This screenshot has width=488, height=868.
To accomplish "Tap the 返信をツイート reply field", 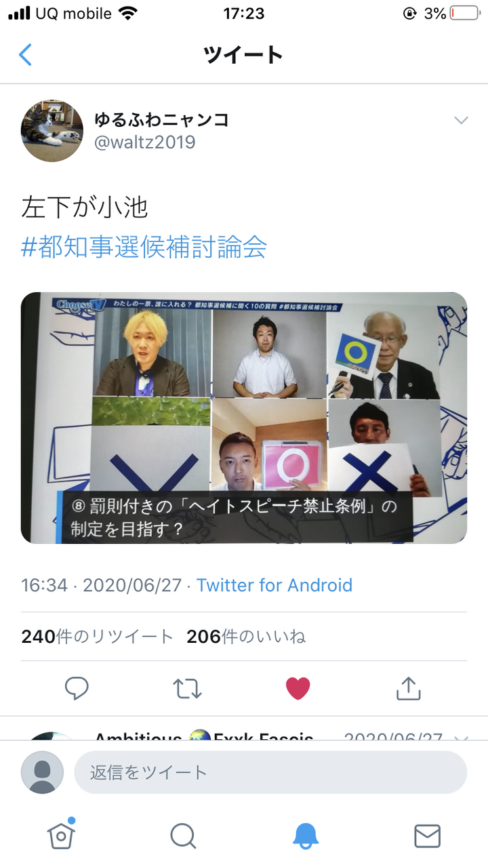I will click(270, 772).
